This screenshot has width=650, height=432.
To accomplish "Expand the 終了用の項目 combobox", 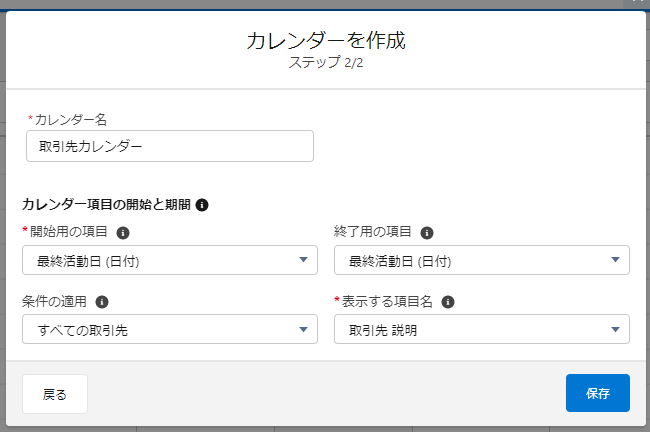I will pyautogui.click(x=482, y=260).
